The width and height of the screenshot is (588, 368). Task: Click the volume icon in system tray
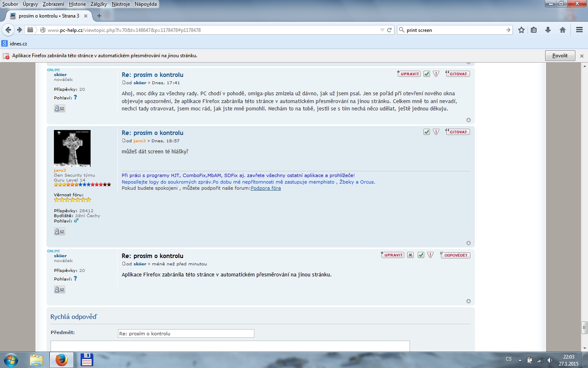[550, 360]
